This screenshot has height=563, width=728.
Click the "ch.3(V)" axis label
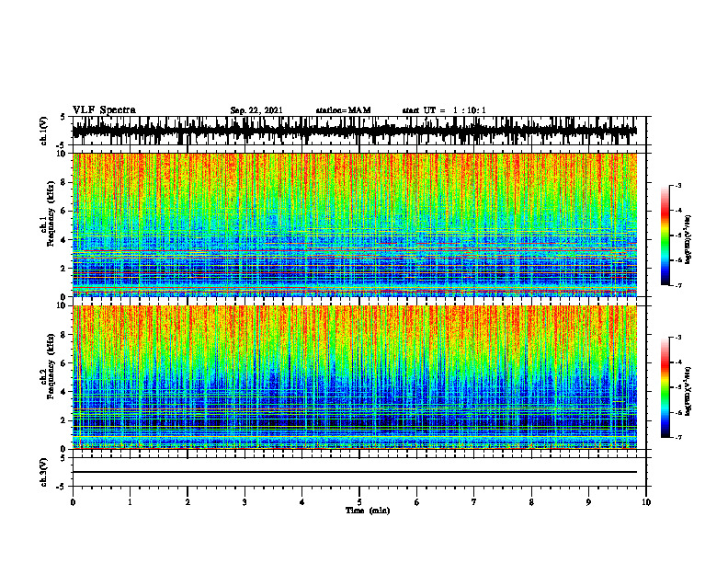(44, 472)
